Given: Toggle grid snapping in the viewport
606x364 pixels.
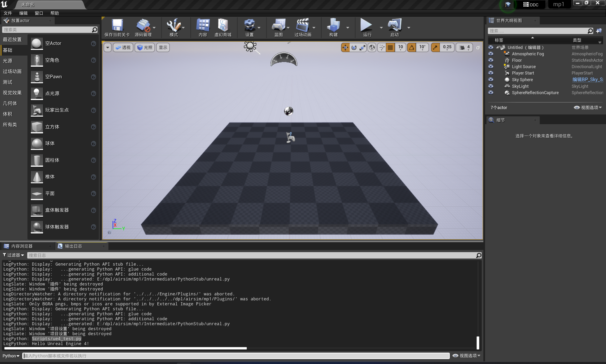Looking at the screenshot, I should point(390,47).
